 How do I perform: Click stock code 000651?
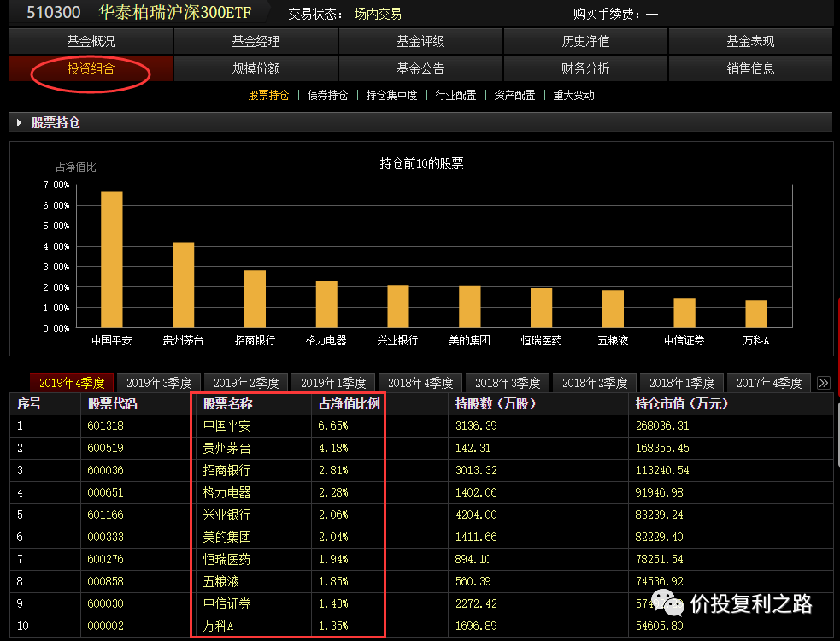point(106,492)
